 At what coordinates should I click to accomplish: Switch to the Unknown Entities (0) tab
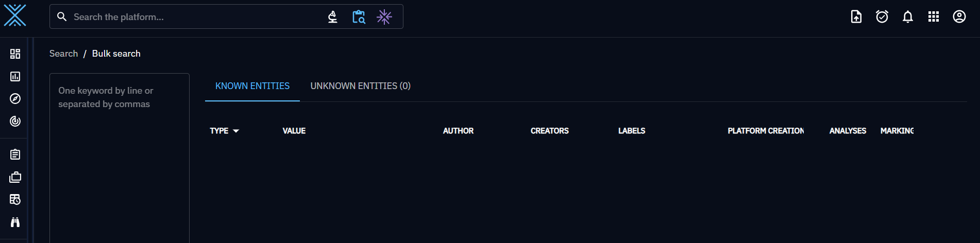coord(360,86)
